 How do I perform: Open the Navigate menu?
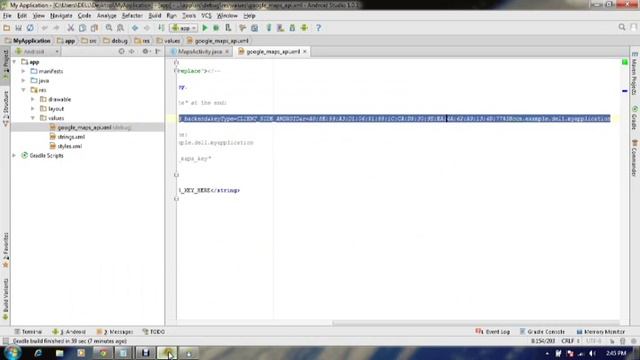tap(61, 16)
